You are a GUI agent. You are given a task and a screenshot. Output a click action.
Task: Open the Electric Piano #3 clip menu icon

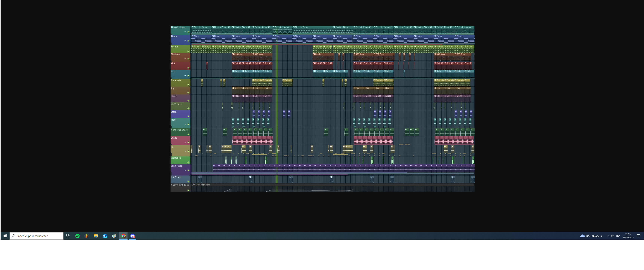tap(274, 27)
